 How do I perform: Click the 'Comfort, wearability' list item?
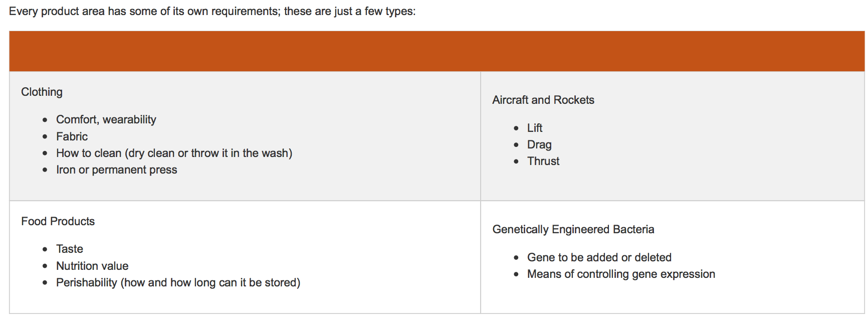tap(106, 119)
